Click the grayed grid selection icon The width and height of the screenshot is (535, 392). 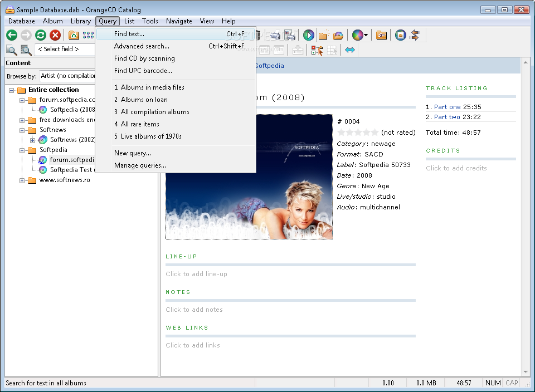332,50
